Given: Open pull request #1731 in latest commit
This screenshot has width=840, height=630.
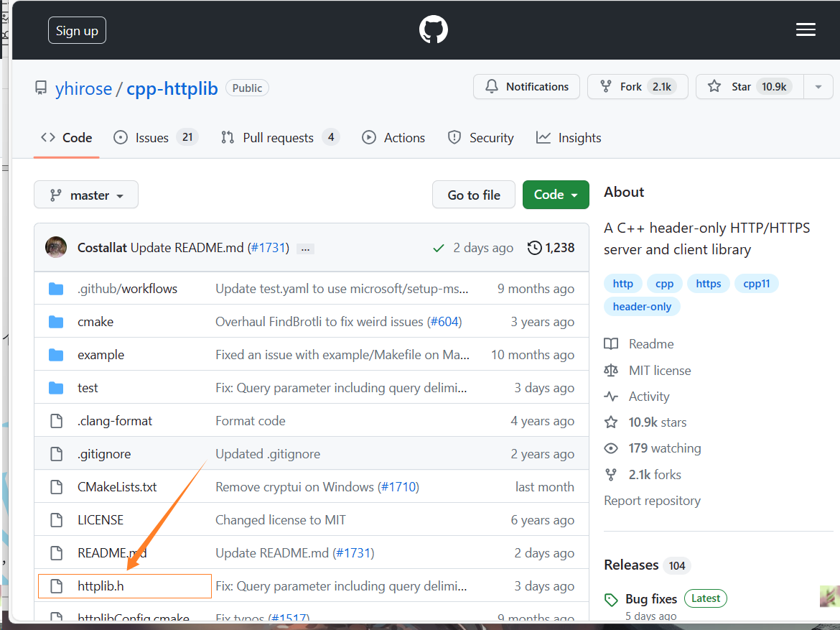Looking at the screenshot, I should coord(269,248).
